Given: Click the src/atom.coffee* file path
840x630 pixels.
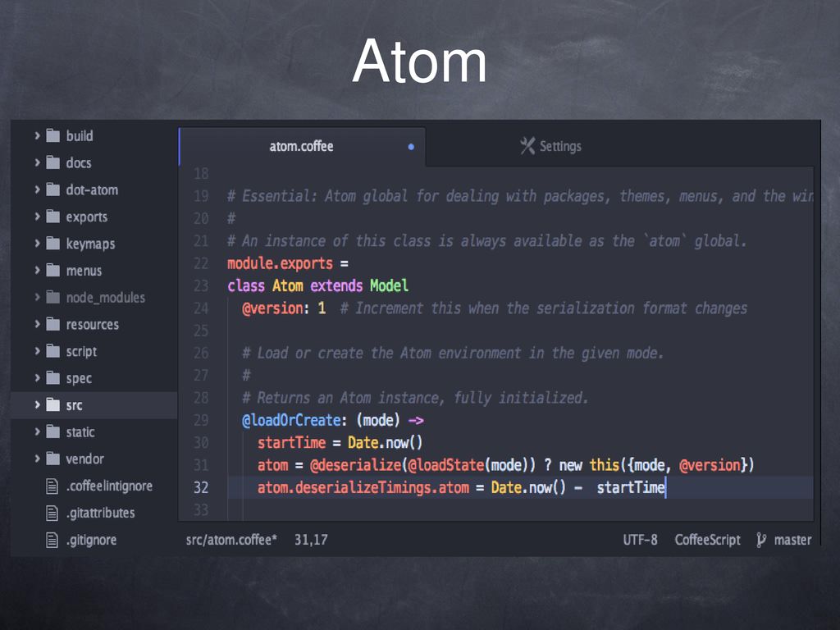Looking at the screenshot, I should click(231, 540).
